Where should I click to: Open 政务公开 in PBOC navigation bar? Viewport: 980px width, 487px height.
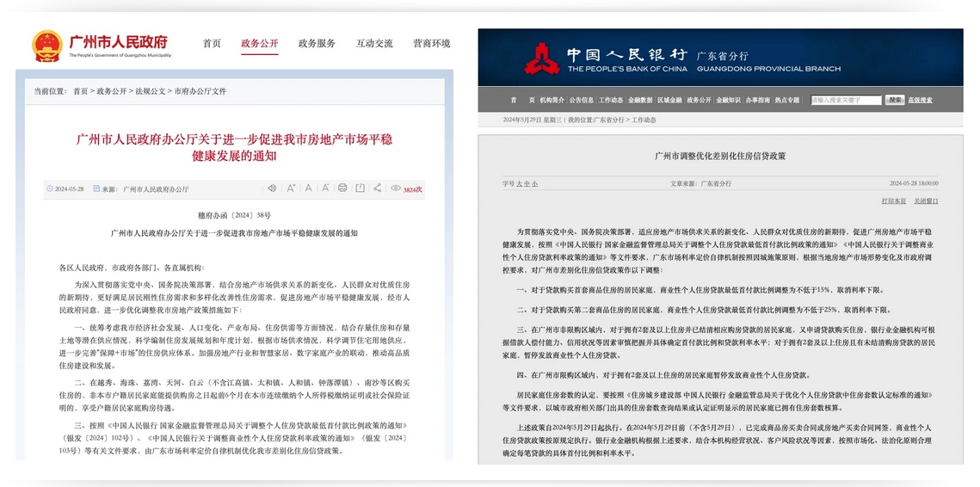click(x=699, y=100)
